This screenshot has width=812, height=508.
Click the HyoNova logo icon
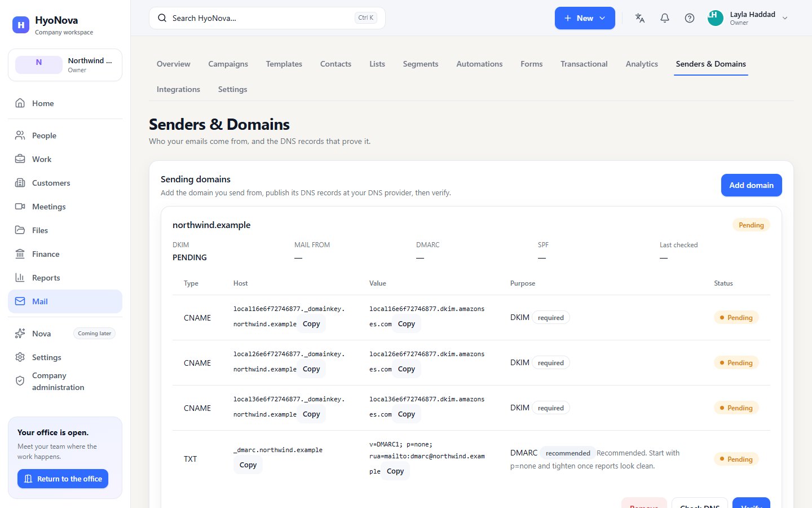click(x=21, y=25)
